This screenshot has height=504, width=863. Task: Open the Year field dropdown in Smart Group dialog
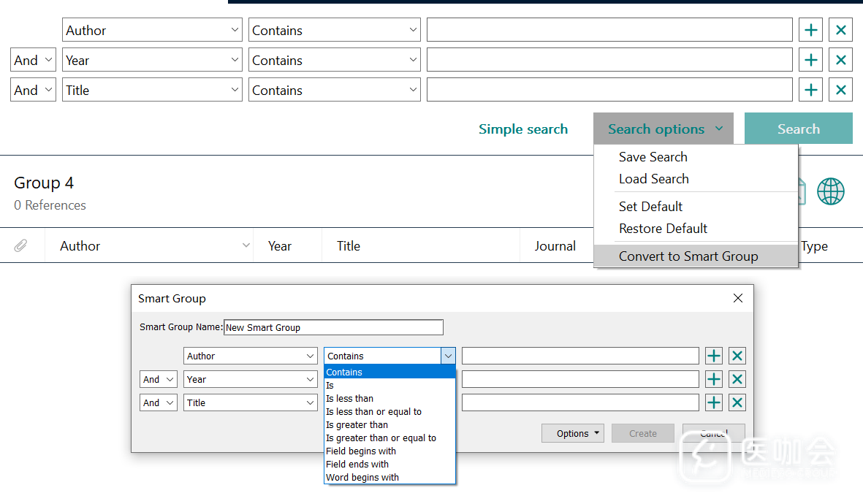click(x=250, y=379)
